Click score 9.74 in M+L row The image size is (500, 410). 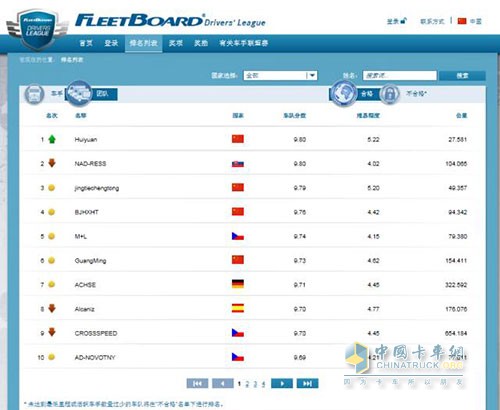pyautogui.click(x=300, y=236)
